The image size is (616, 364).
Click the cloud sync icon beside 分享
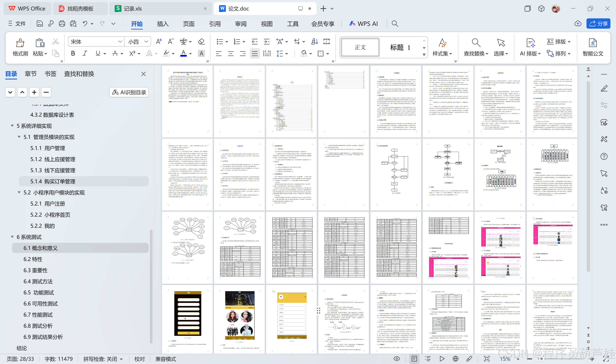click(x=578, y=23)
